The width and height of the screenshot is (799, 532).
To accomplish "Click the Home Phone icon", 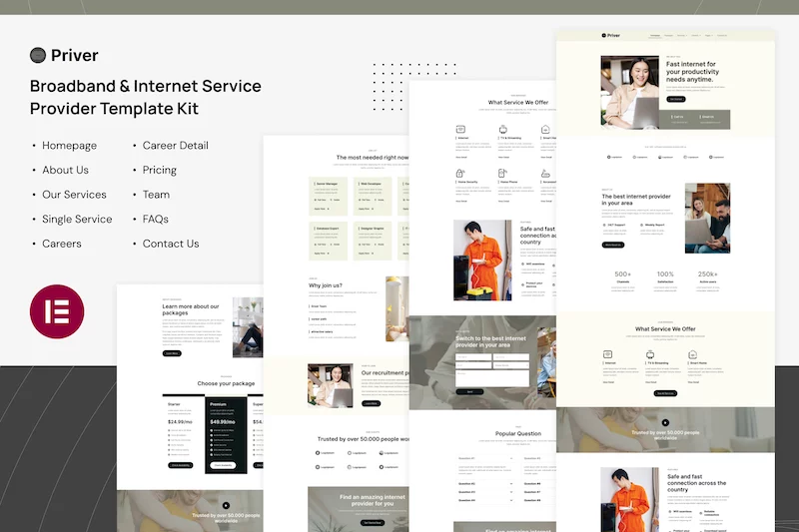I will [503, 172].
